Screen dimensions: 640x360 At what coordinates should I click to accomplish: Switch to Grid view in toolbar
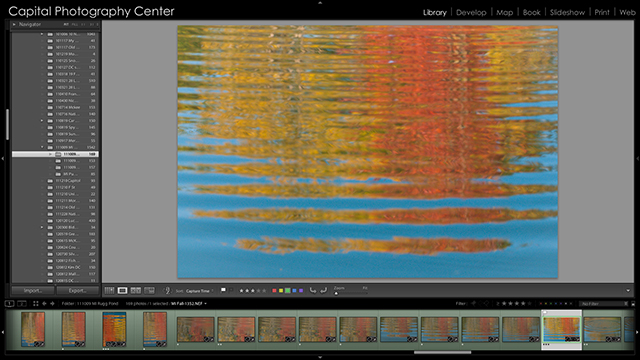click(x=109, y=291)
